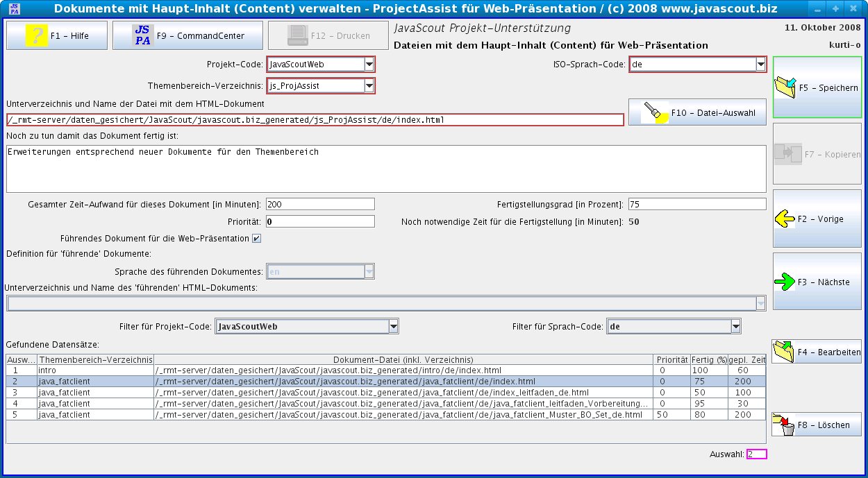Expand the Projekt-Code dropdown

click(369, 65)
